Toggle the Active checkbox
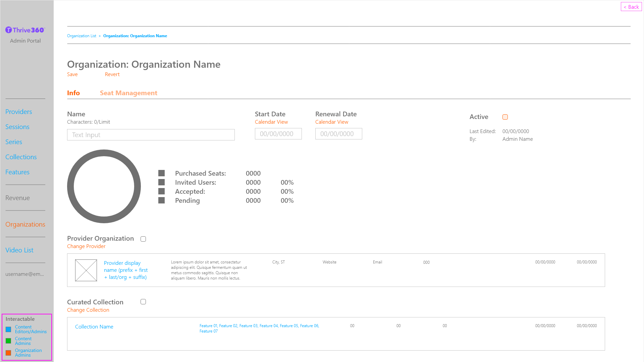 tap(505, 117)
